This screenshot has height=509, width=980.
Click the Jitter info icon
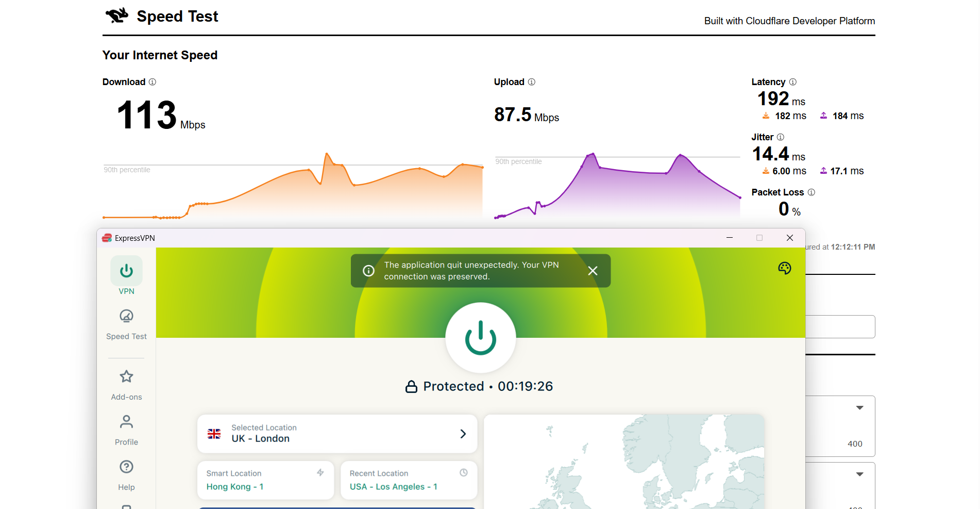point(780,137)
